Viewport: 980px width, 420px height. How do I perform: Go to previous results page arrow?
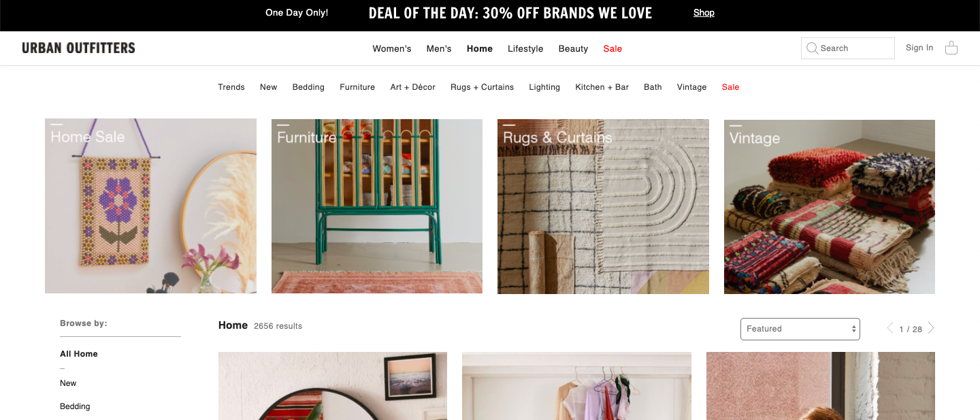tap(890, 328)
